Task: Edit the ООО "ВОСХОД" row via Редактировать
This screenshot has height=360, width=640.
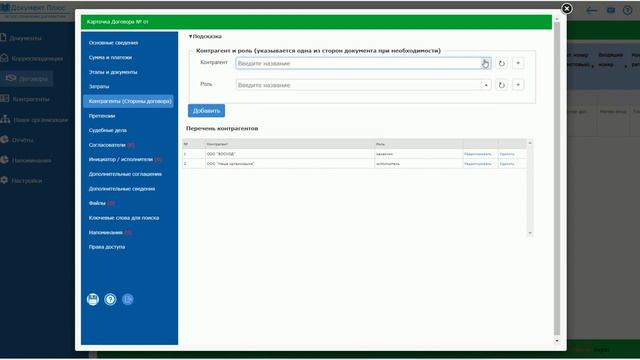Action: coord(478,154)
